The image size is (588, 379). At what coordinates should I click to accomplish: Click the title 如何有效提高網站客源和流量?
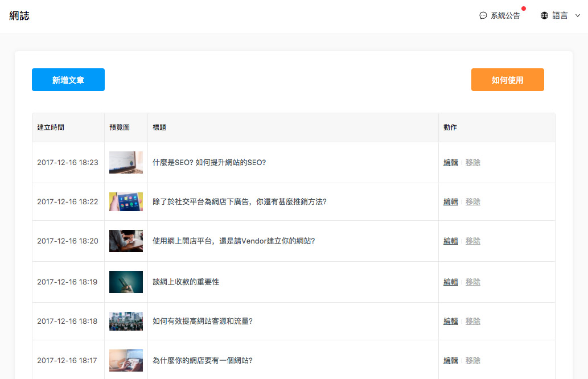(203, 322)
